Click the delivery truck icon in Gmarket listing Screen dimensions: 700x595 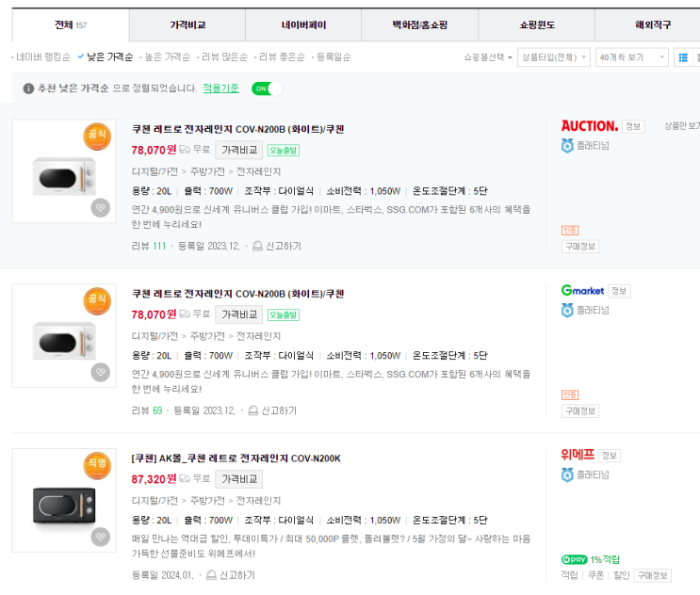(x=185, y=314)
